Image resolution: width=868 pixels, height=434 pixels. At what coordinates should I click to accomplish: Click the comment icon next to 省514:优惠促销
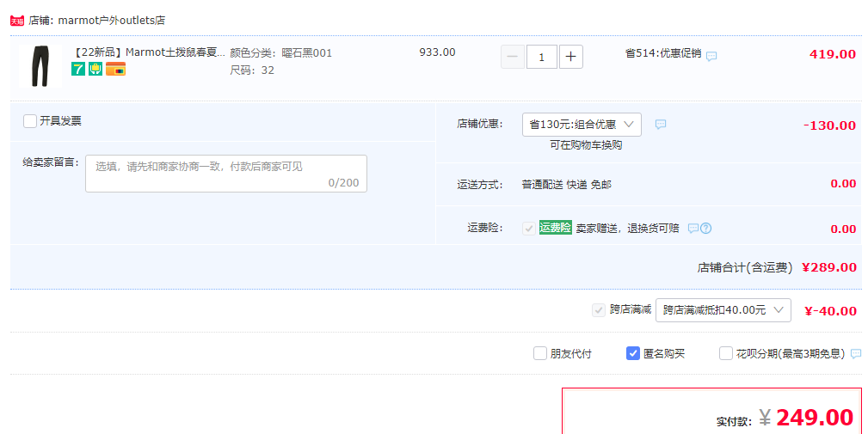pos(712,56)
